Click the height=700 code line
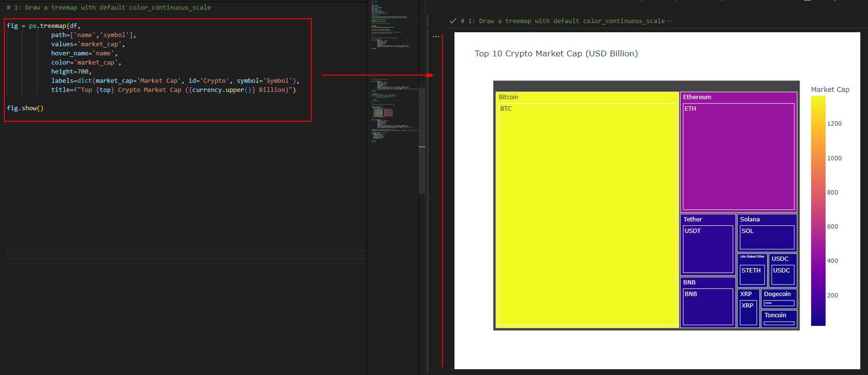The width and height of the screenshot is (868, 375). (x=71, y=72)
